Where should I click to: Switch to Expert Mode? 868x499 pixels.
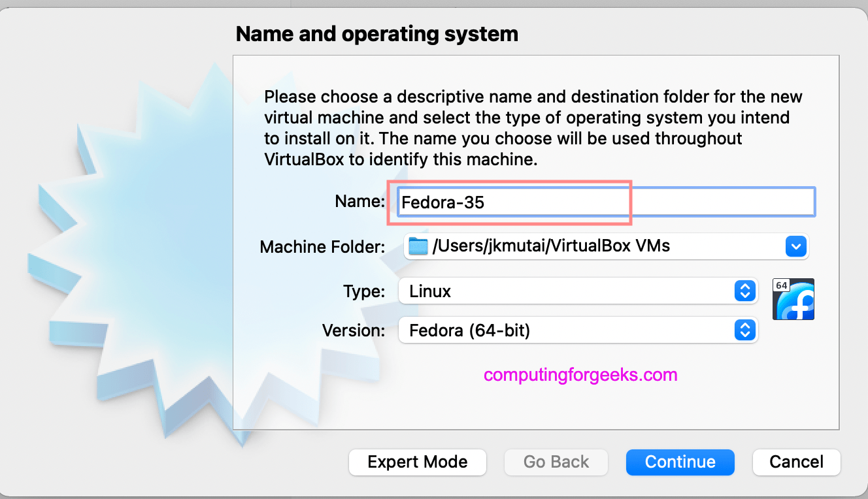[417, 462]
